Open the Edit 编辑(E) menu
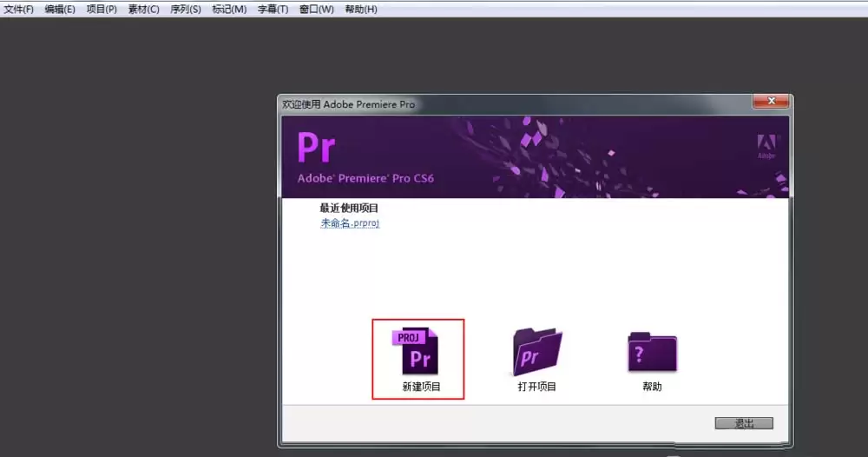The image size is (868, 457). click(x=60, y=9)
